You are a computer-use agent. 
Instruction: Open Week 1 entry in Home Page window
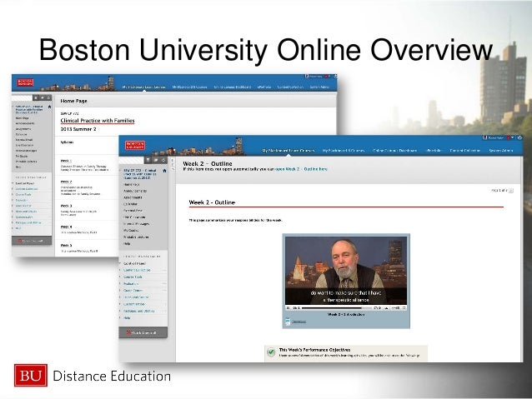[66, 161]
